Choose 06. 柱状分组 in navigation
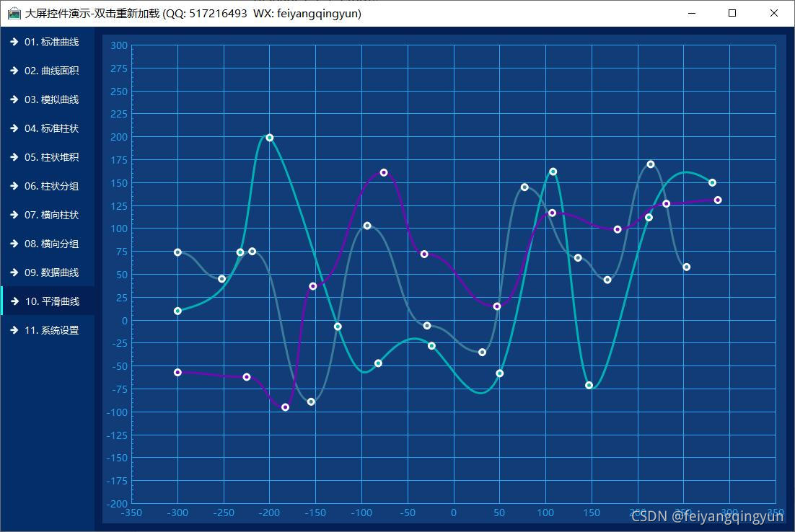Screen dimensions: 795x532 click(47, 186)
